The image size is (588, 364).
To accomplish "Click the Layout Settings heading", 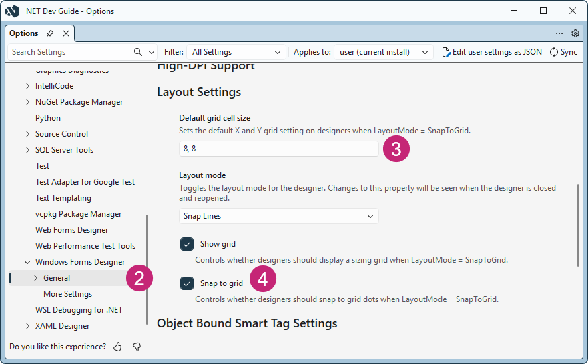I will (199, 92).
